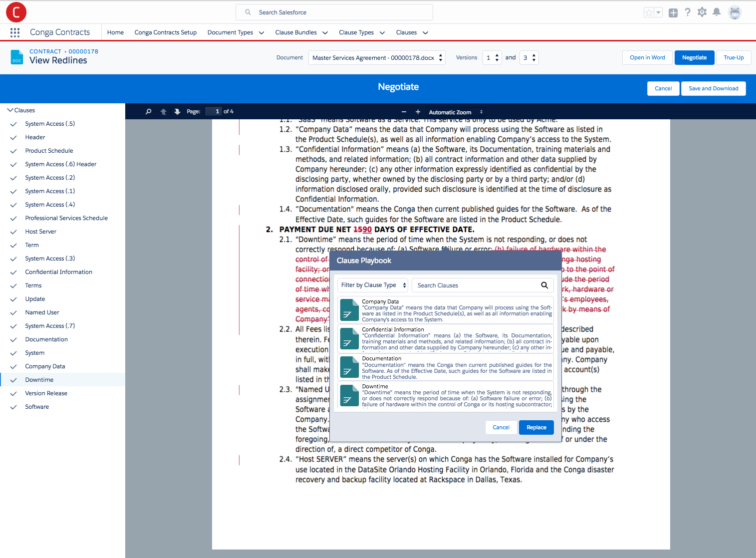Screen dimensions: 756x558
Task: Open the Automatic Zoom dropdown
Action: click(456, 112)
